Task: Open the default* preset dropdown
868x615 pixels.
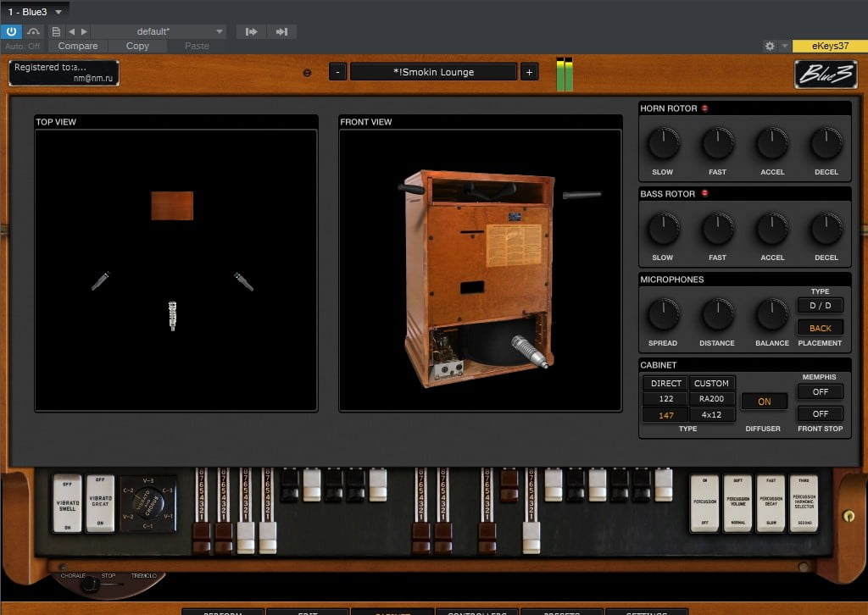Action: coord(158,31)
